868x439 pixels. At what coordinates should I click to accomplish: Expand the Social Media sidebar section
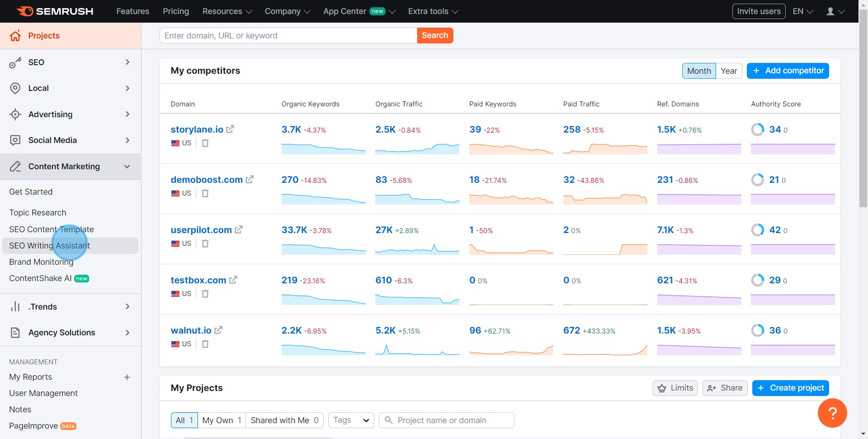click(127, 140)
